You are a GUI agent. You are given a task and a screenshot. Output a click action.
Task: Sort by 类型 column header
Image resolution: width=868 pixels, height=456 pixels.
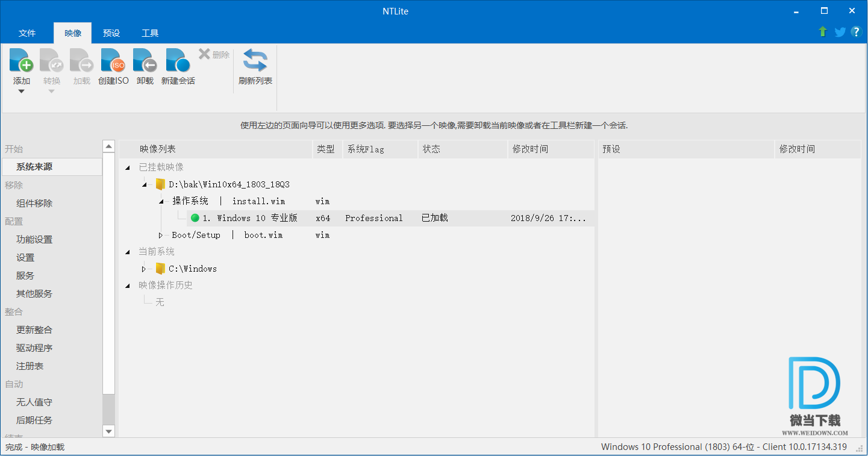click(328, 149)
